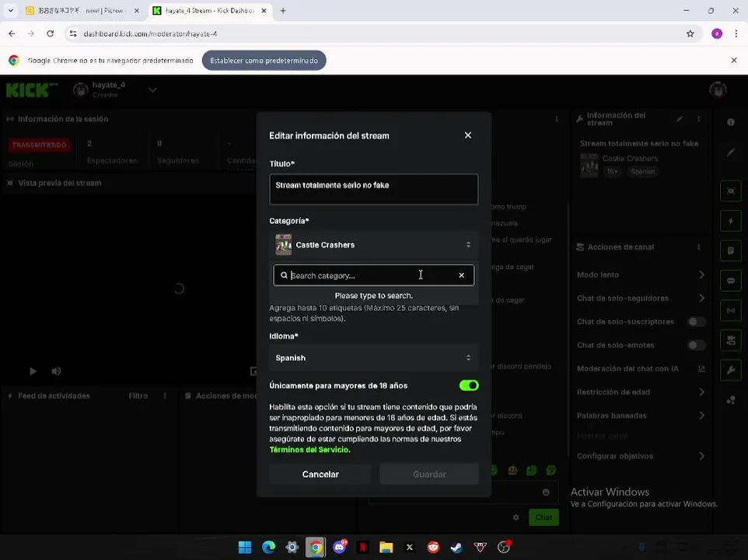Click the pencil icon in right sidebar
748x560 pixels.
tap(730, 152)
